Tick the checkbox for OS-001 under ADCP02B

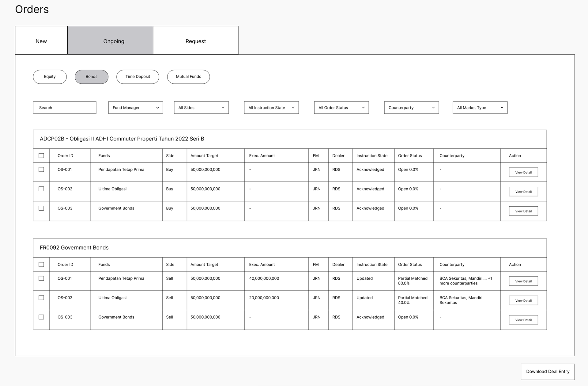pyautogui.click(x=41, y=170)
